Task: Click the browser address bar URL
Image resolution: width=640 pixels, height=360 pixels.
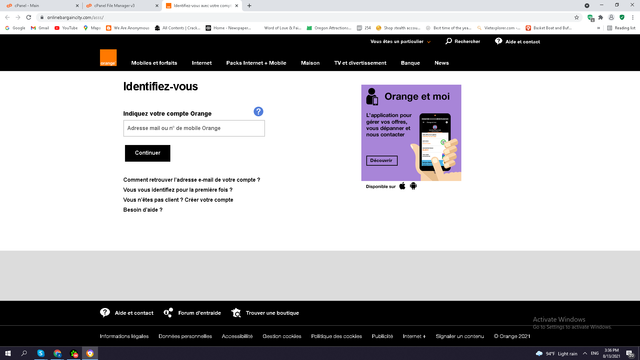Action: coord(75,18)
